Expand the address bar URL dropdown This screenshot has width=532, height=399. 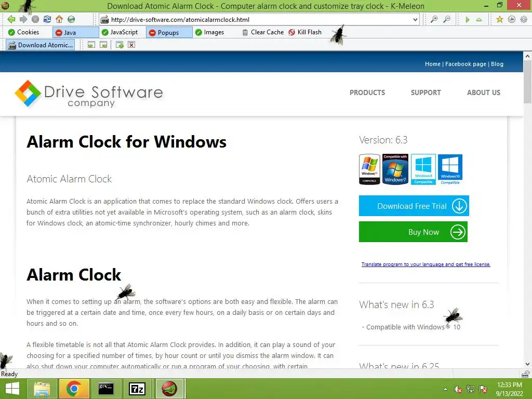tap(415, 20)
